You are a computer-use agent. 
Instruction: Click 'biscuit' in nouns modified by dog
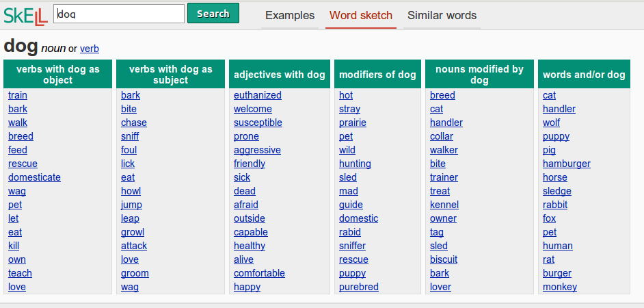444,259
